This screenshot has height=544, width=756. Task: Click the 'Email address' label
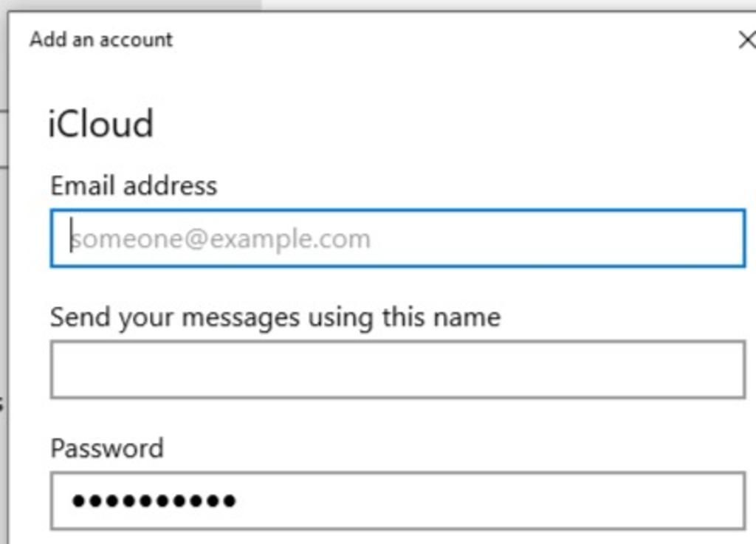pyautogui.click(x=134, y=185)
